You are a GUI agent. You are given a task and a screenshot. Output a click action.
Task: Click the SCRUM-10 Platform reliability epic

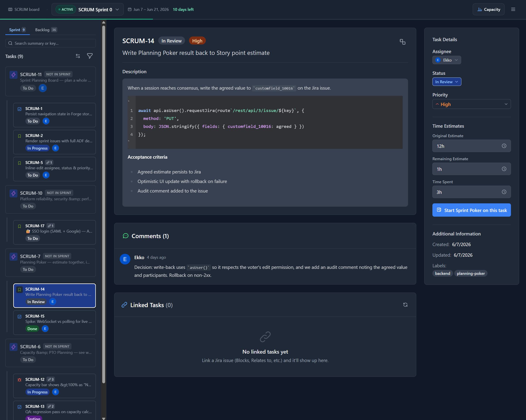[x=50, y=199]
